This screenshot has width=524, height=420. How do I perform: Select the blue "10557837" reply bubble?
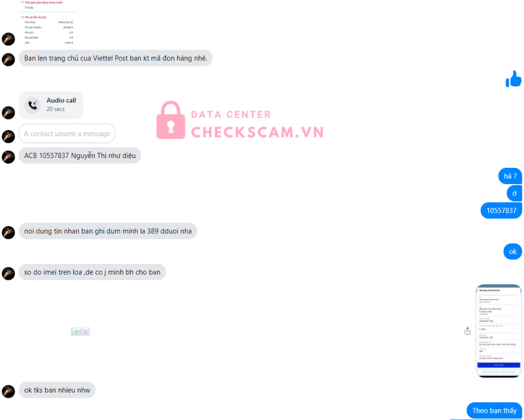click(x=501, y=210)
